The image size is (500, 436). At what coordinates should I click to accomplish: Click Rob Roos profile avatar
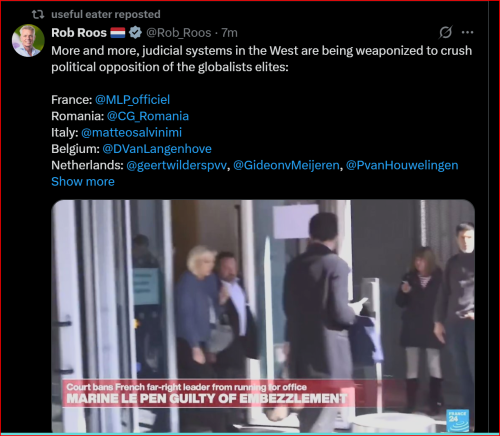point(28,40)
